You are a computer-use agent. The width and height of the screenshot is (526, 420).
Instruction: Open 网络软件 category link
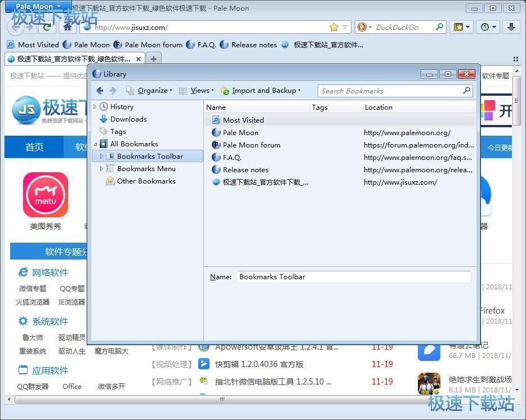coord(50,272)
